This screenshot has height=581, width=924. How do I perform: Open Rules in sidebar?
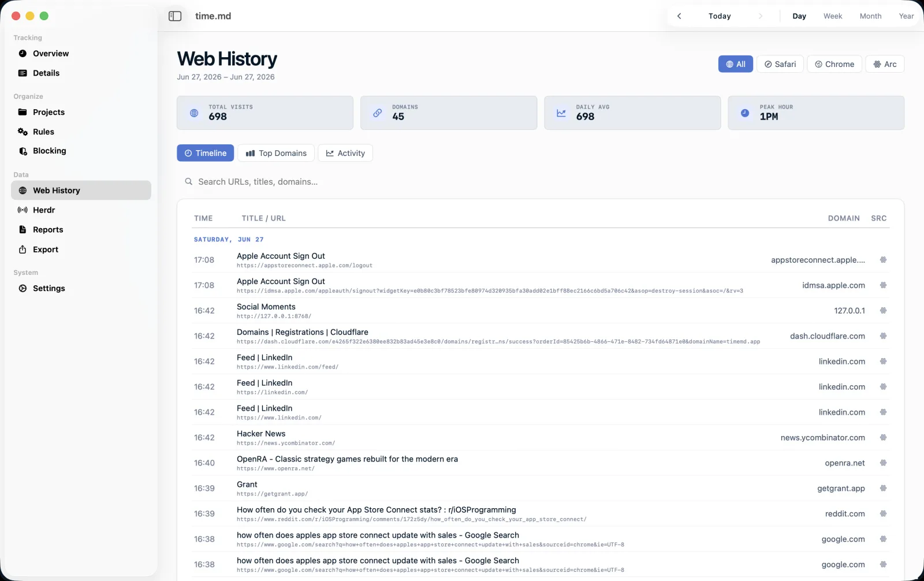coord(81,132)
